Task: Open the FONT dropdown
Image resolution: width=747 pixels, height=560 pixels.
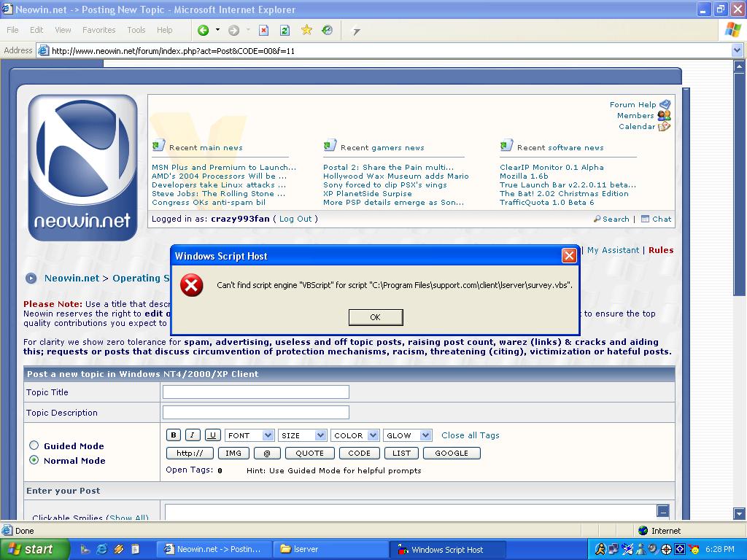Action: 249,435
